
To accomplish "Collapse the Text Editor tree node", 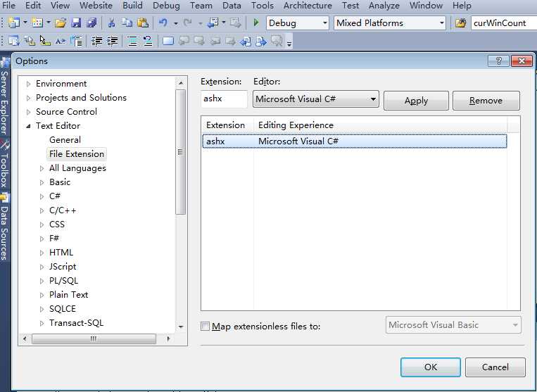I will pos(29,126).
